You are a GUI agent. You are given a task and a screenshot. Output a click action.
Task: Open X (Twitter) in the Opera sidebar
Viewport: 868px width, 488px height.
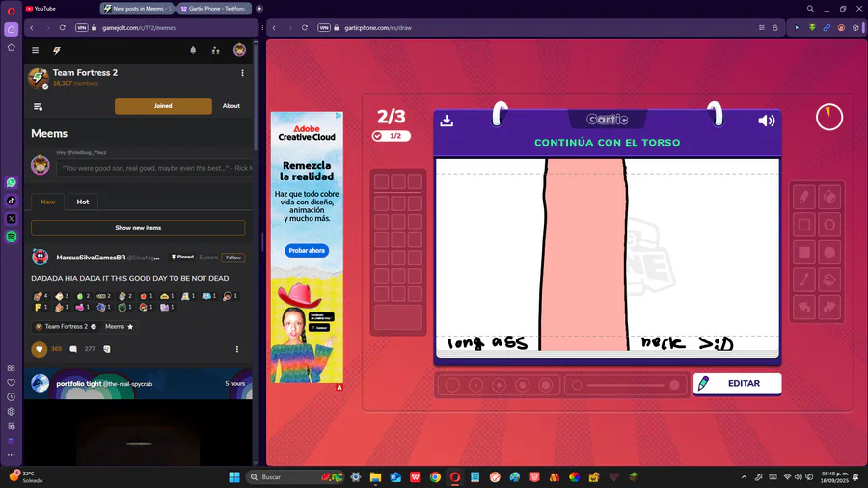[x=11, y=219]
